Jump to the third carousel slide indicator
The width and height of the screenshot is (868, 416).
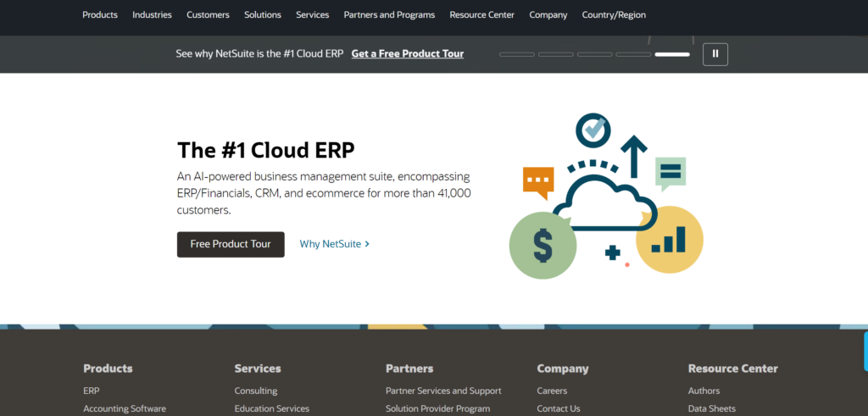(594, 54)
